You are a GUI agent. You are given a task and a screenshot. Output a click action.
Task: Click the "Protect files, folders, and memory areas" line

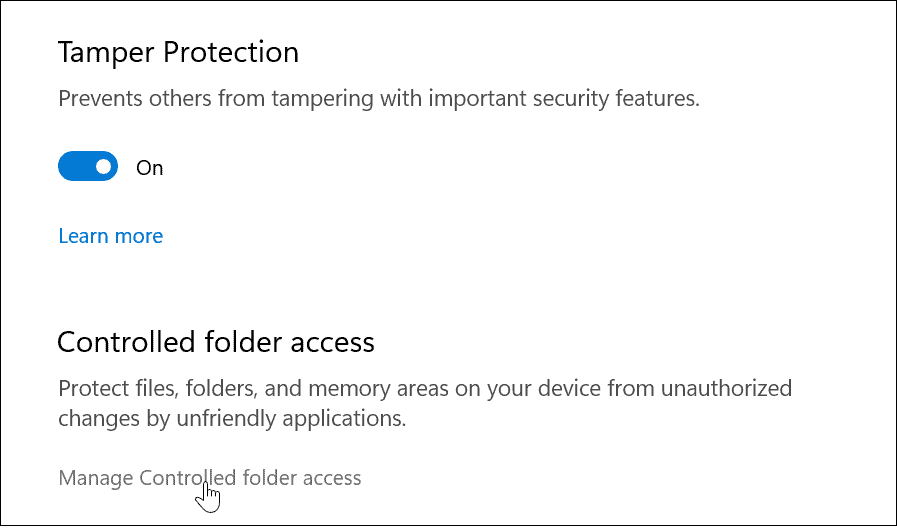(425, 388)
